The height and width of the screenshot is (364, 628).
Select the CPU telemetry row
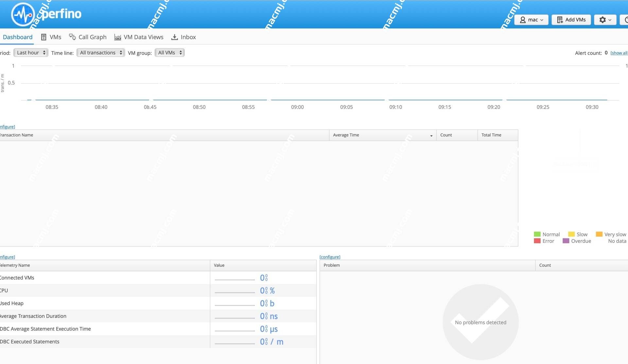coord(158,290)
